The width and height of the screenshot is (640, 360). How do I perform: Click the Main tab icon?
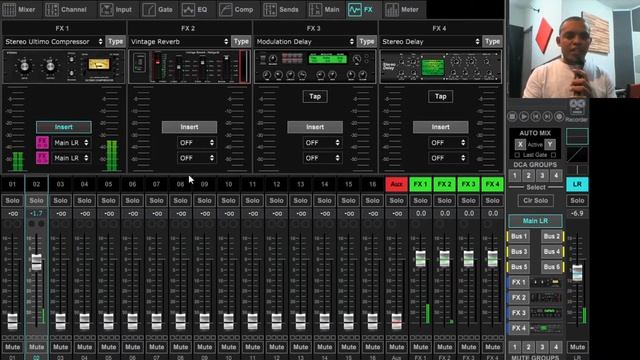[315, 9]
